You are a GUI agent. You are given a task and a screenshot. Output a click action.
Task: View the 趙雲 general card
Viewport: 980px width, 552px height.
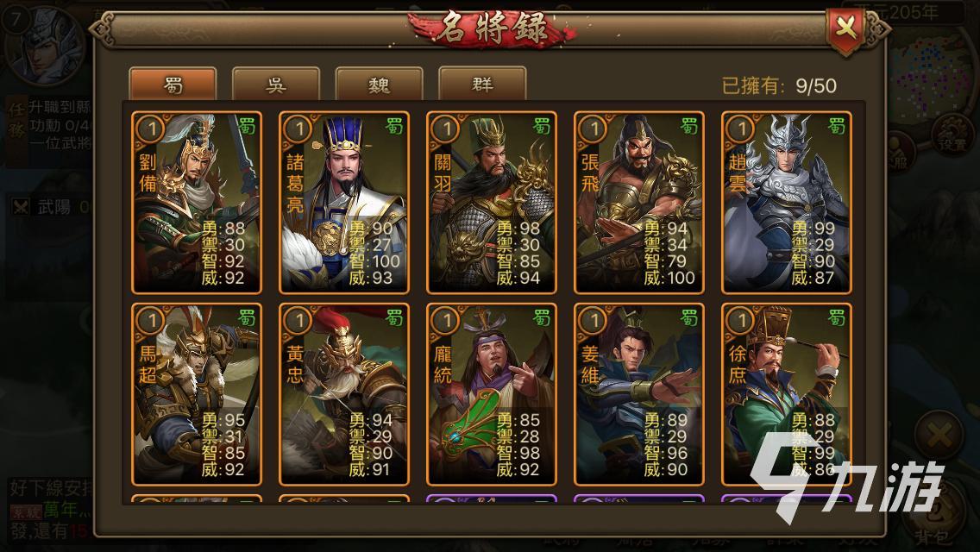tap(786, 203)
